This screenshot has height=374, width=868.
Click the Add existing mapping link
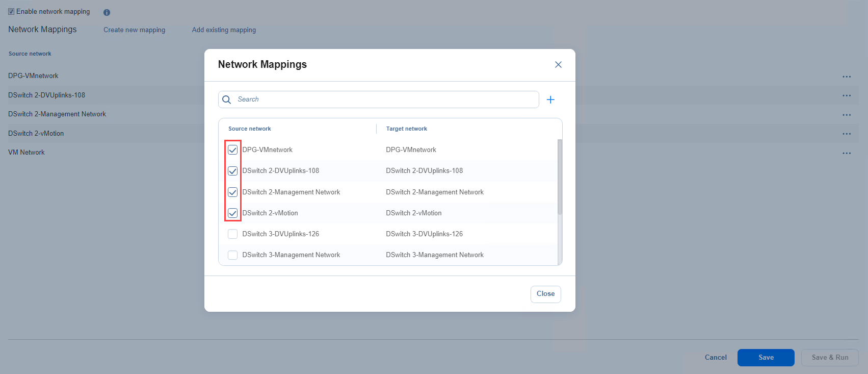(x=224, y=30)
